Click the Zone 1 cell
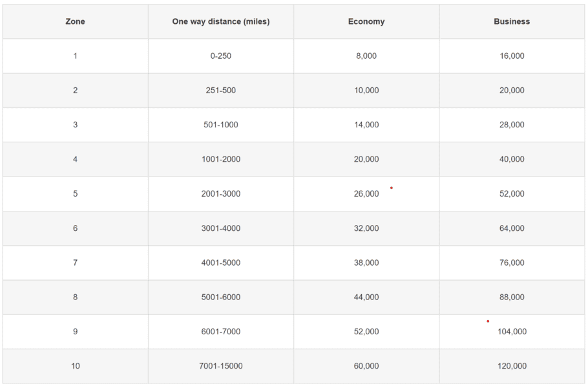This screenshot has height=388, width=588. (75, 56)
